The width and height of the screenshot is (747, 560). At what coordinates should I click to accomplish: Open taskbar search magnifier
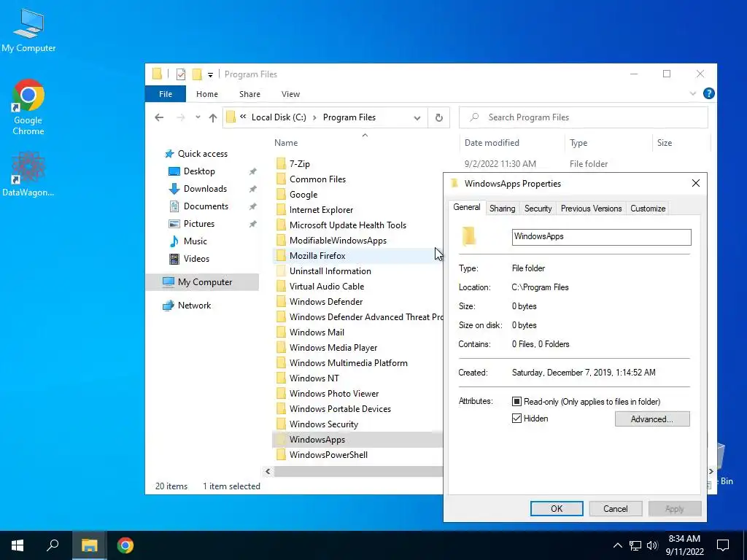[53, 545]
